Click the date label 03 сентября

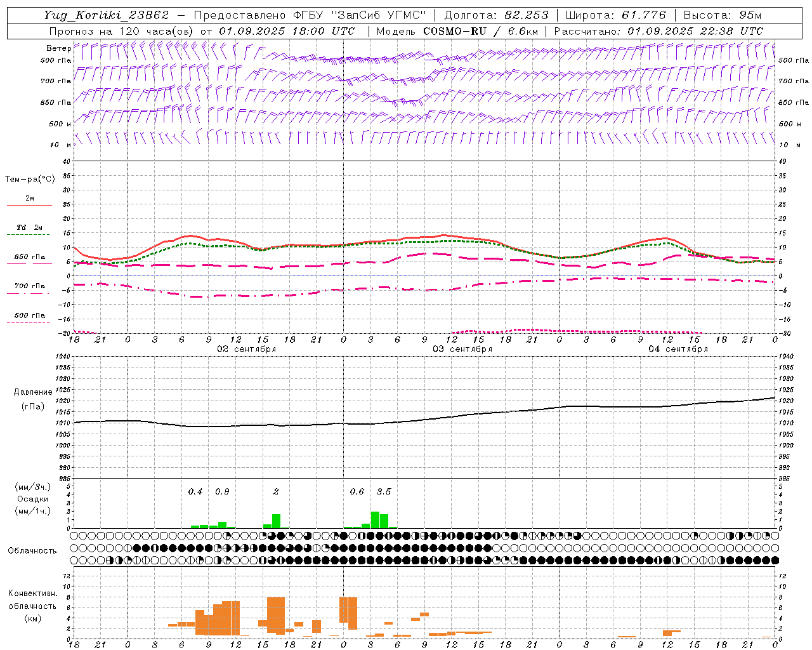click(462, 349)
